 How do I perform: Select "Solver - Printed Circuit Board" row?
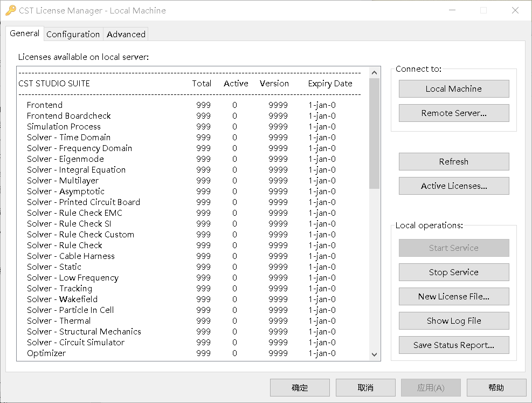(x=181, y=202)
